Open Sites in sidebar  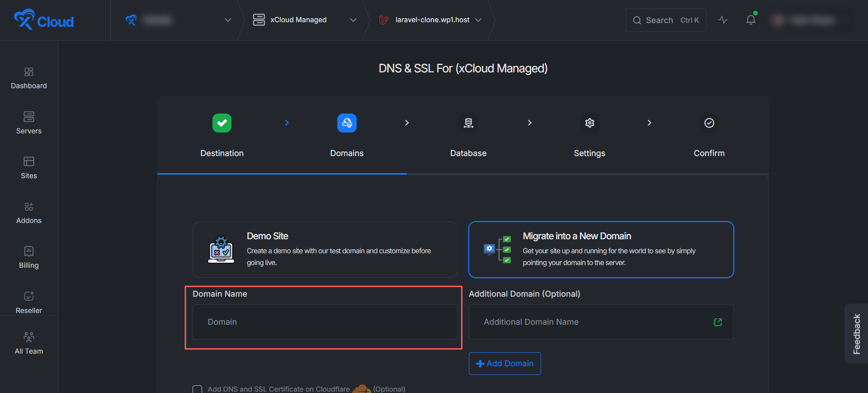pos(29,168)
